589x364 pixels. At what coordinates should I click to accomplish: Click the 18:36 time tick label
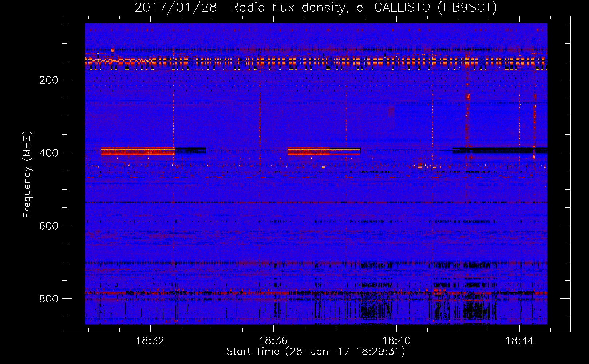point(273,341)
